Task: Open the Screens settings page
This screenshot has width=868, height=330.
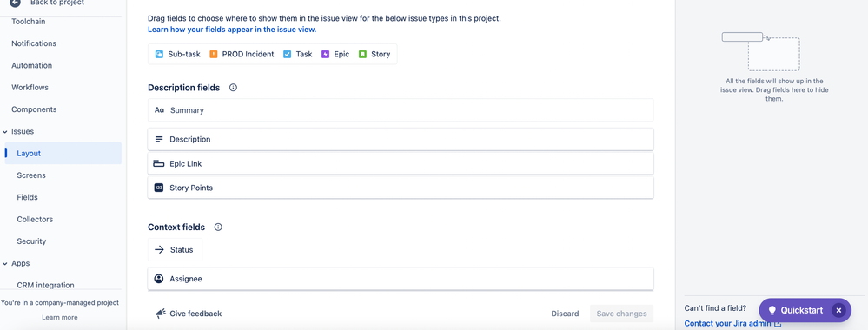Action: click(x=31, y=175)
